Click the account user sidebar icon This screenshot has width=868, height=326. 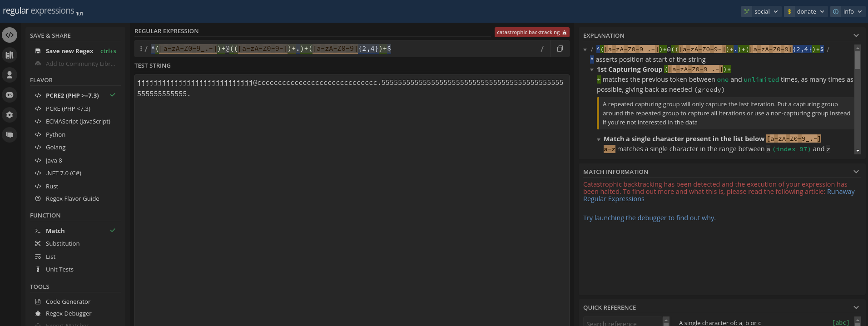coord(10,75)
